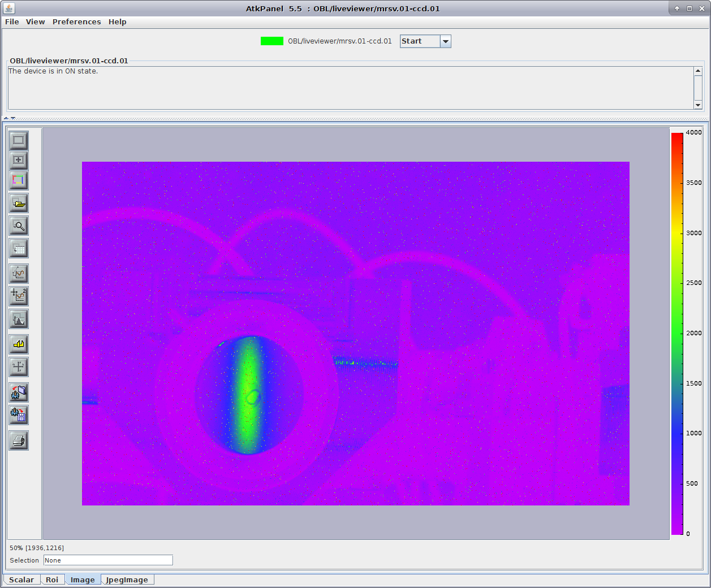Open the File menu
Viewport: 711px width, 588px height.
[x=12, y=21]
